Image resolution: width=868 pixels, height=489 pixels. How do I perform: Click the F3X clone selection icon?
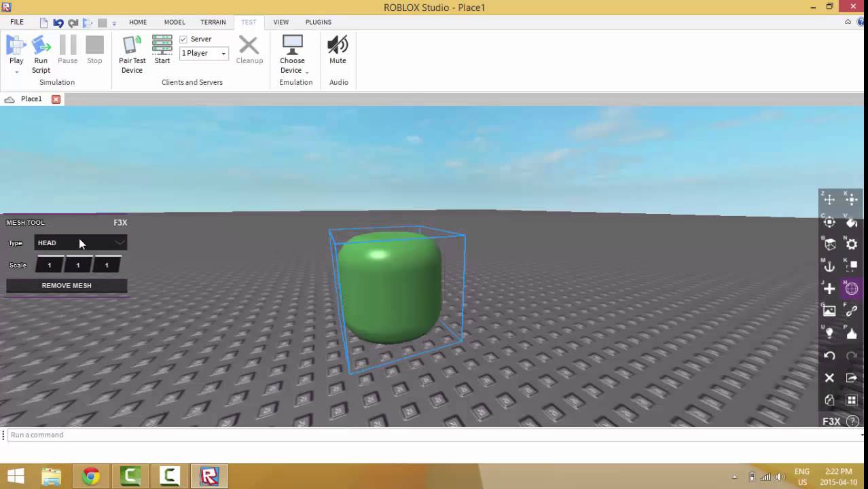pyautogui.click(x=829, y=400)
